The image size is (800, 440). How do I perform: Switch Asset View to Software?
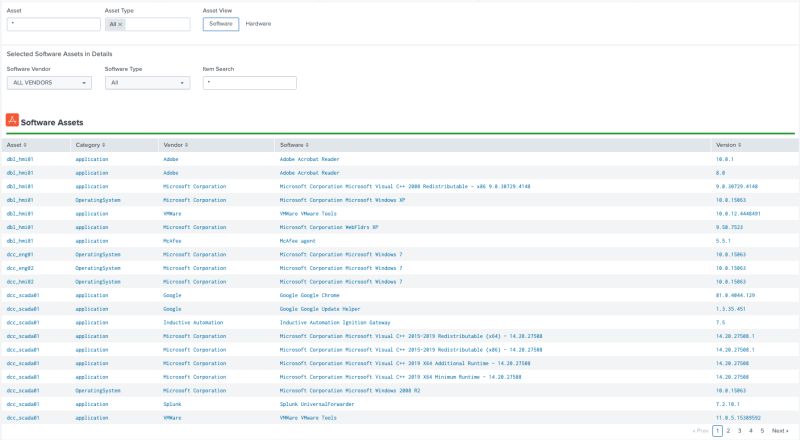pyautogui.click(x=220, y=24)
